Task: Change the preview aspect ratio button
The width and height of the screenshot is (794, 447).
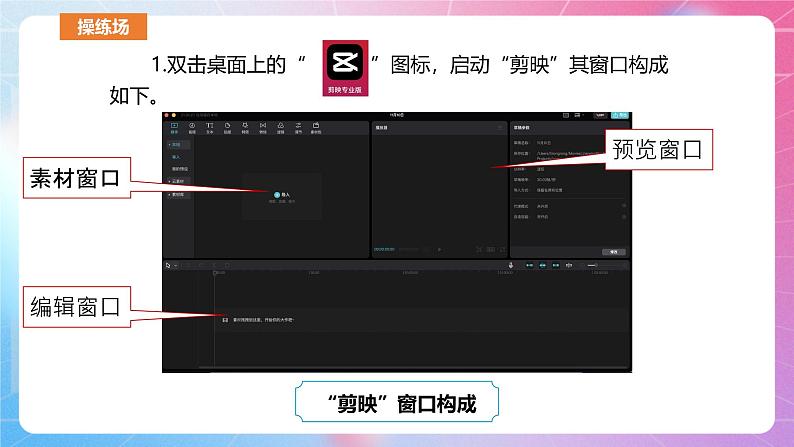Action: [x=491, y=250]
